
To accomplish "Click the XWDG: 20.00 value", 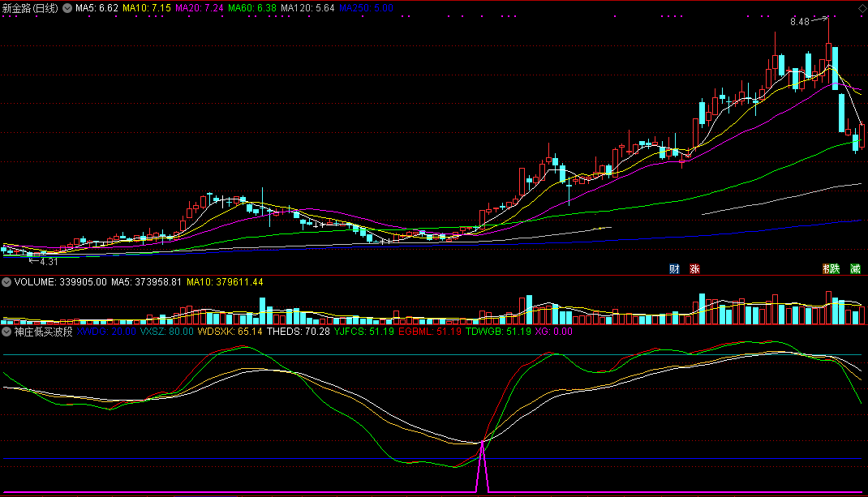I will tap(106, 332).
